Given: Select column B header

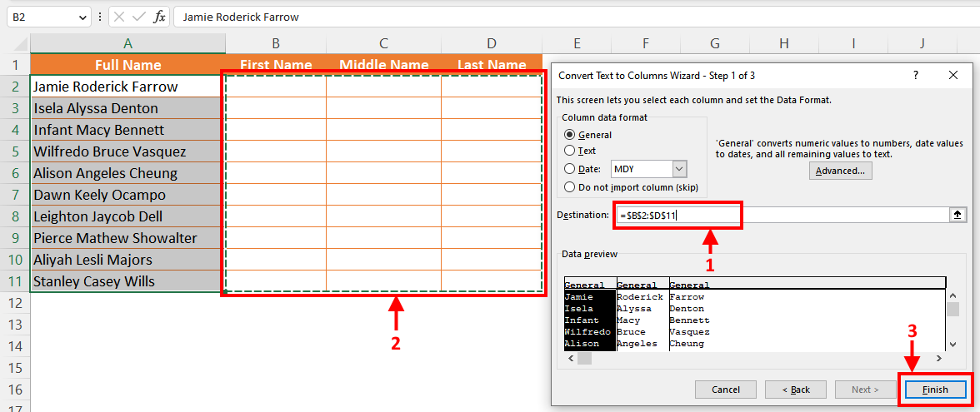Looking at the screenshot, I should coord(276,43).
